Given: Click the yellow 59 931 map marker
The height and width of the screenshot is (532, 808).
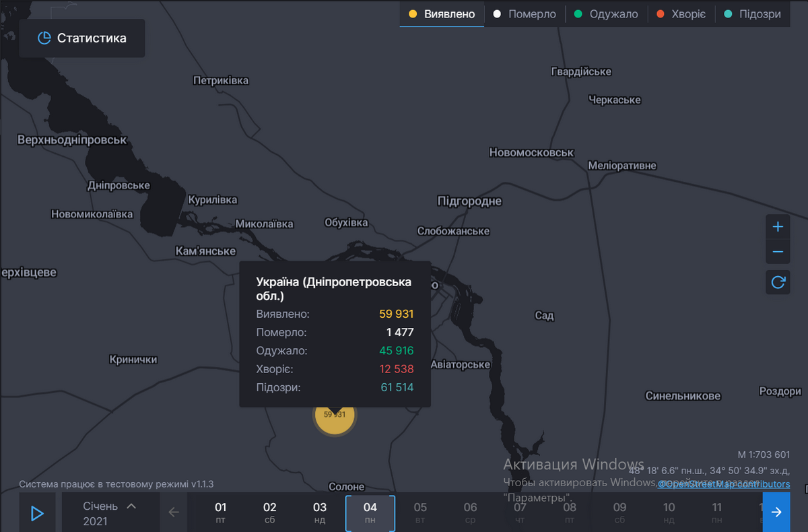Looking at the screenshot, I should pos(335,415).
